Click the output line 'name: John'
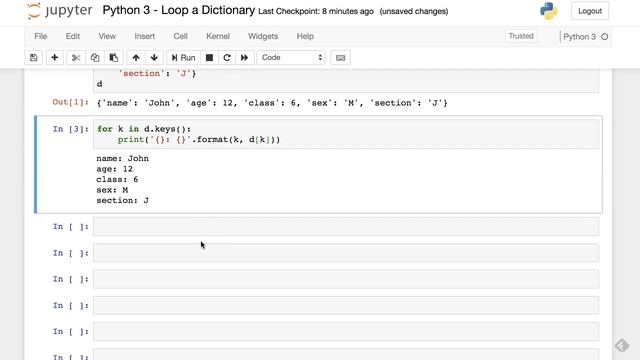 point(122,158)
